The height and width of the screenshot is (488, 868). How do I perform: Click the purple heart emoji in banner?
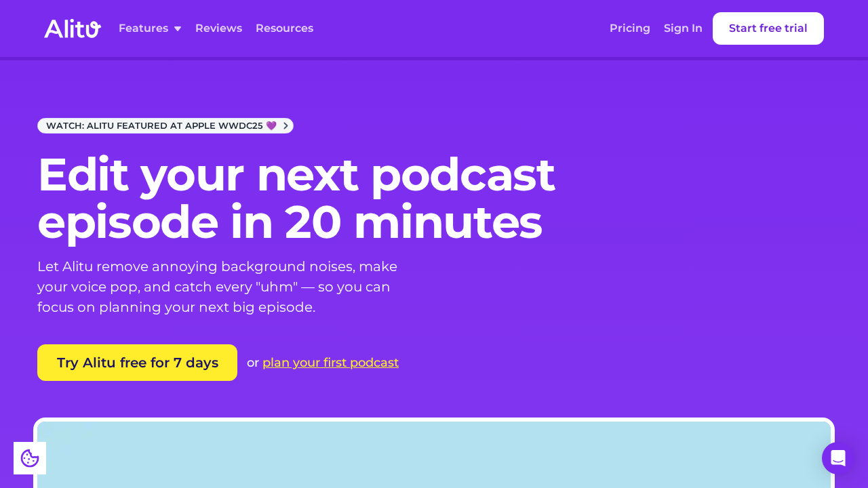pos(271,126)
